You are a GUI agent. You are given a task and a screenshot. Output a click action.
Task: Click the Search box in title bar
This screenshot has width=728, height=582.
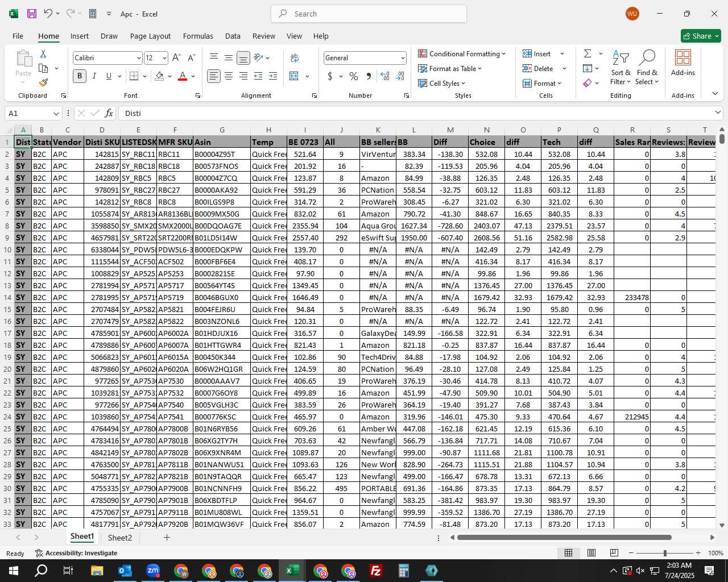coord(369,14)
